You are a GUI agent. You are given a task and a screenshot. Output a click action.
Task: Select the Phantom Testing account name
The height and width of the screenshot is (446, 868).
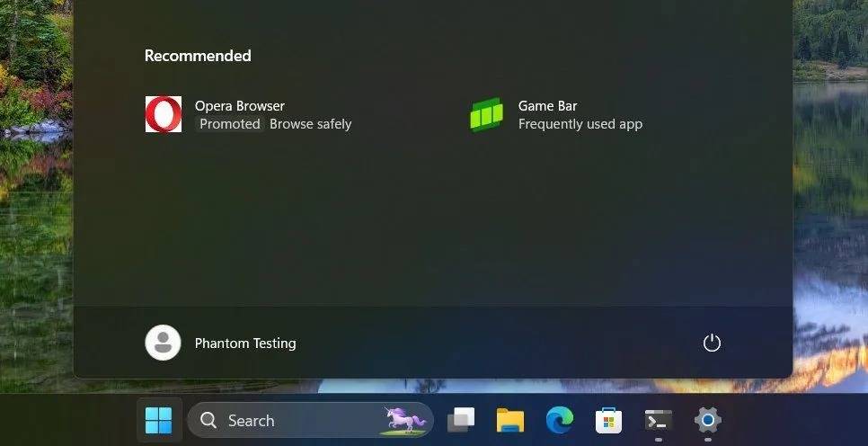245,343
